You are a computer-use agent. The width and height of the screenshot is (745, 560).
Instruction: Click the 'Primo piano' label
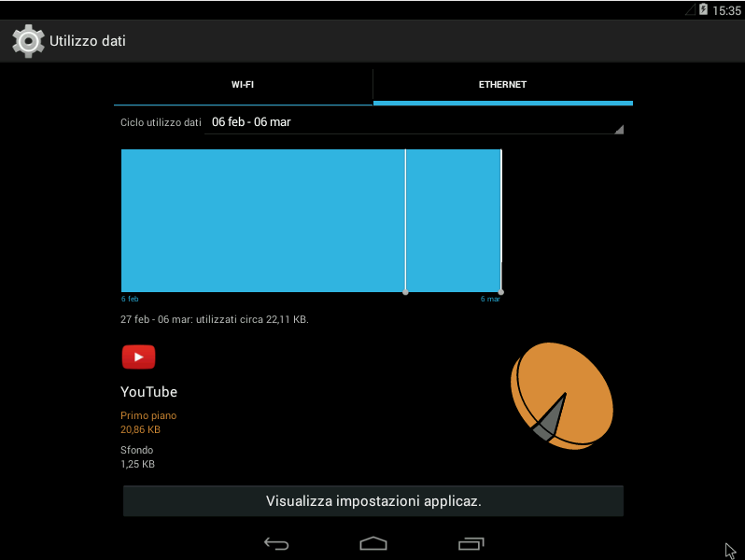click(148, 415)
